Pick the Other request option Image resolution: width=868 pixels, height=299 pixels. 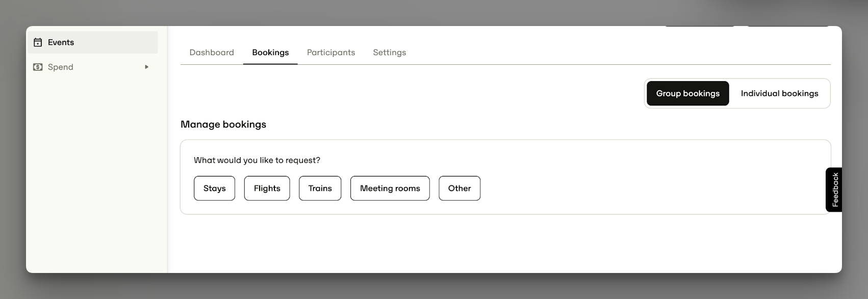pos(459,188)
